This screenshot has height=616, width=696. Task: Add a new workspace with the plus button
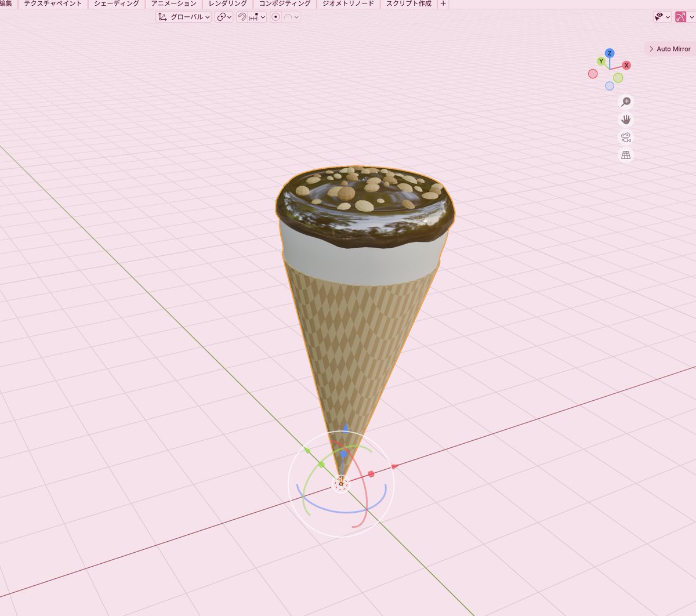[x=444, y=3]
